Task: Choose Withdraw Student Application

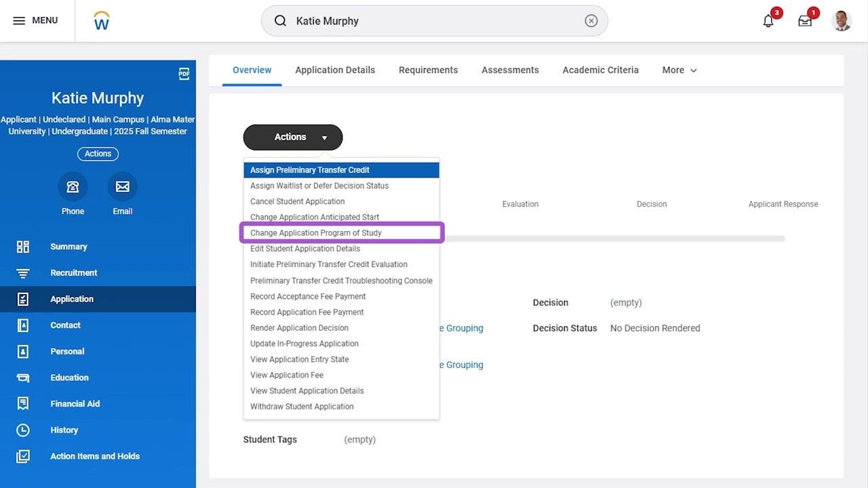Action: pyautogui.click(x=342, y=407)
